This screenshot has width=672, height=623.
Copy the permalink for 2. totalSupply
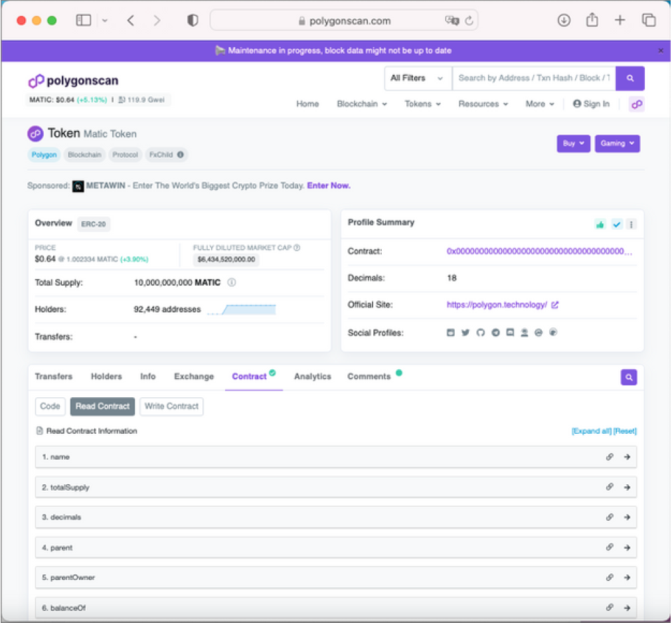coord(610,487)
